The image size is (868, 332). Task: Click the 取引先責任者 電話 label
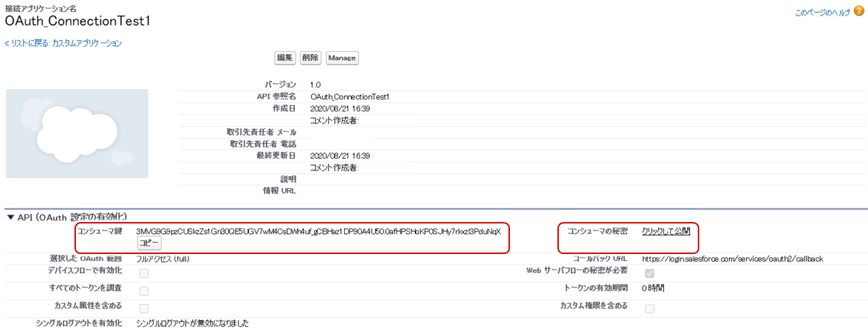[x=263, y=143]
